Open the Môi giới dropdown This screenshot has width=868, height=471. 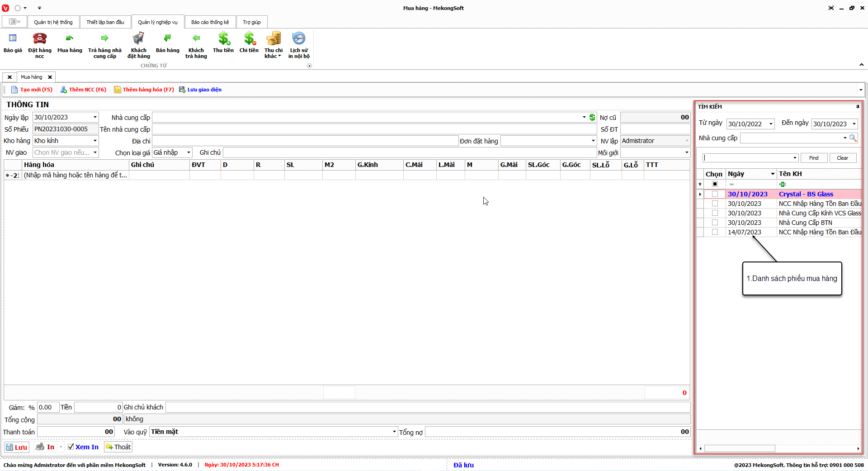(x=687, y=152)
